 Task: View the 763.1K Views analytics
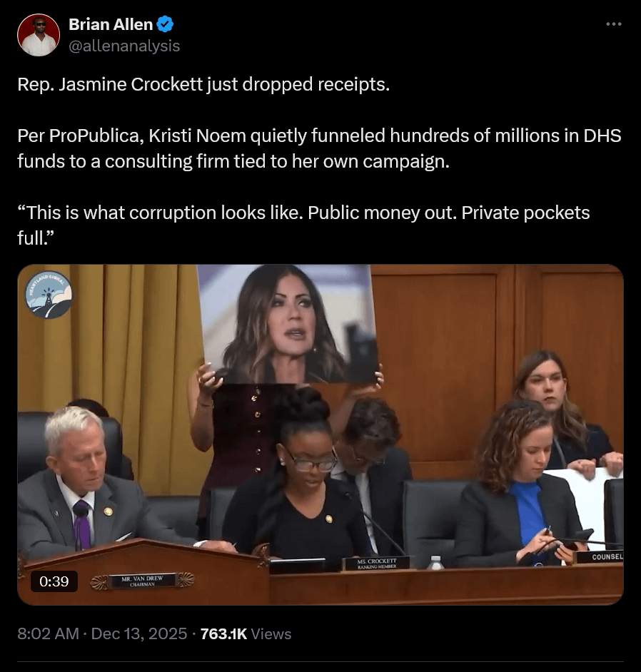[246, 633]
